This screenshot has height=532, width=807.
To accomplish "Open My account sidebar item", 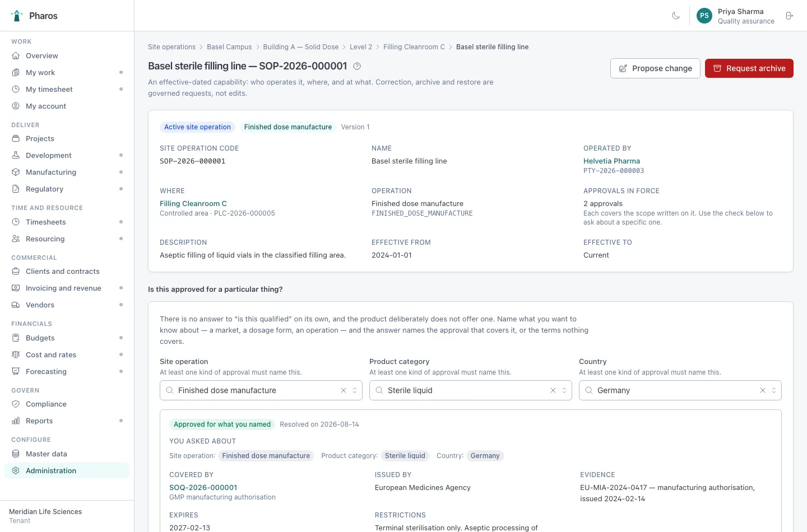I will [67, 106].
